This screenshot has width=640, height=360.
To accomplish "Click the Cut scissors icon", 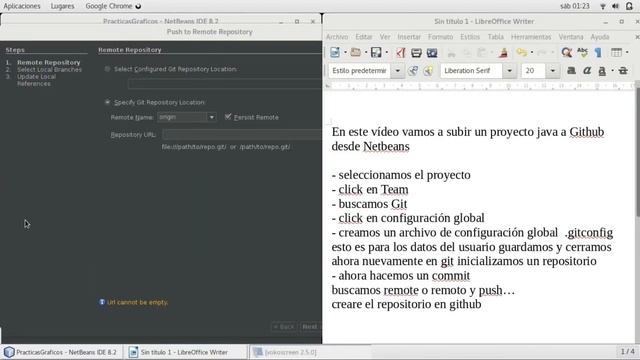I will [451, 52].
